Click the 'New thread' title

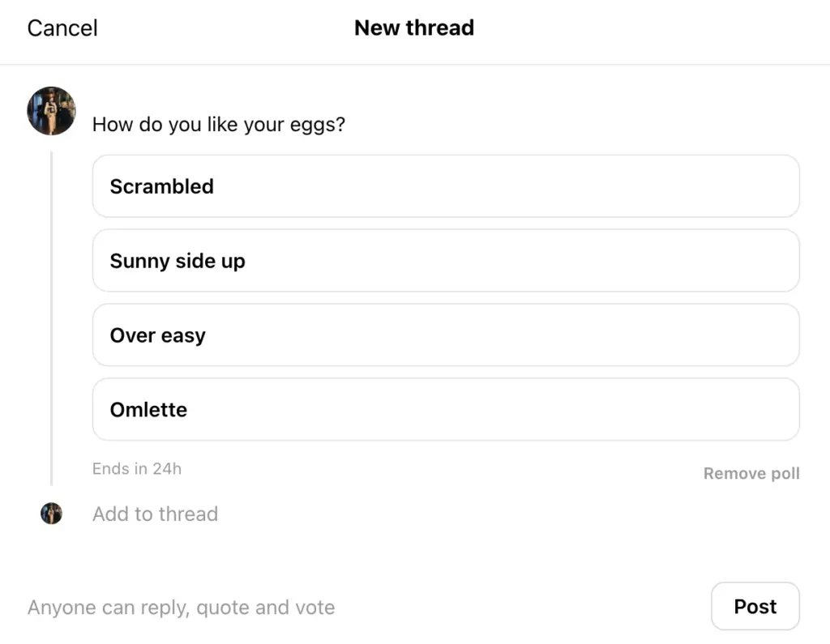point(414,28)
